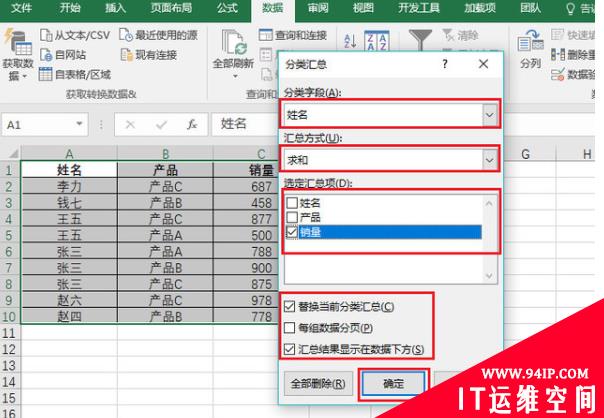Enable 每组数据分页 checkbox
This screenshot has width=604, height=418.
[289, 328]
